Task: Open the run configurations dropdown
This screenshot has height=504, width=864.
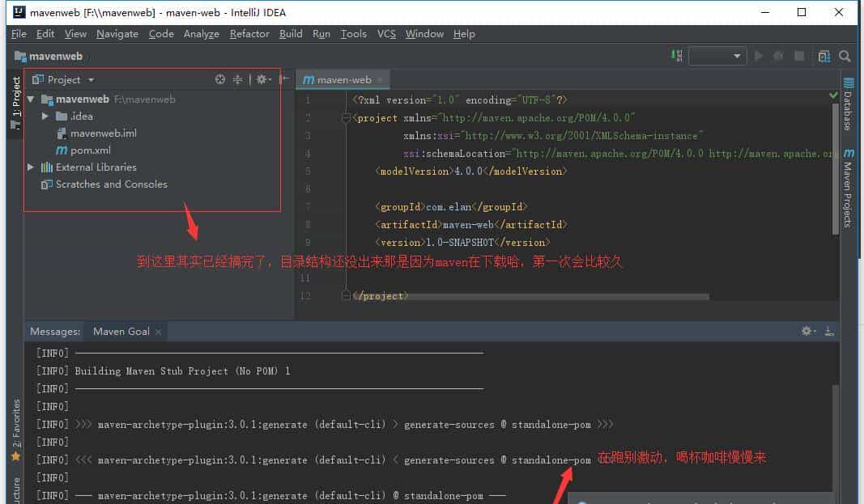Action: pos(717,55)
